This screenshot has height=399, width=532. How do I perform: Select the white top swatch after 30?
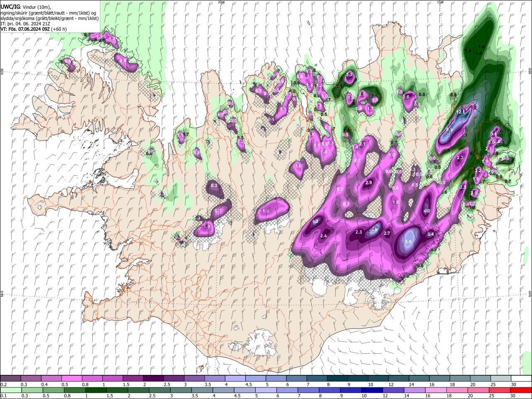point(522,378)
